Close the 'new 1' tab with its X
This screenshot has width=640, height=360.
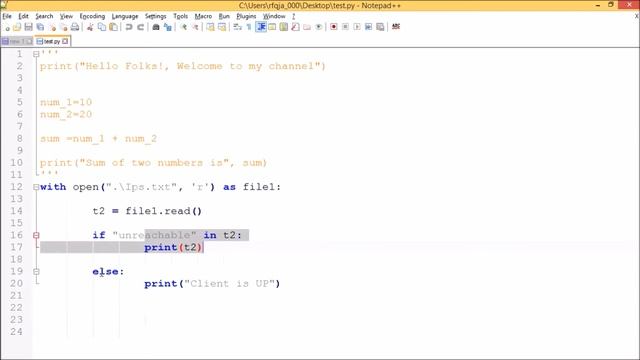click(x=29, y=41)
